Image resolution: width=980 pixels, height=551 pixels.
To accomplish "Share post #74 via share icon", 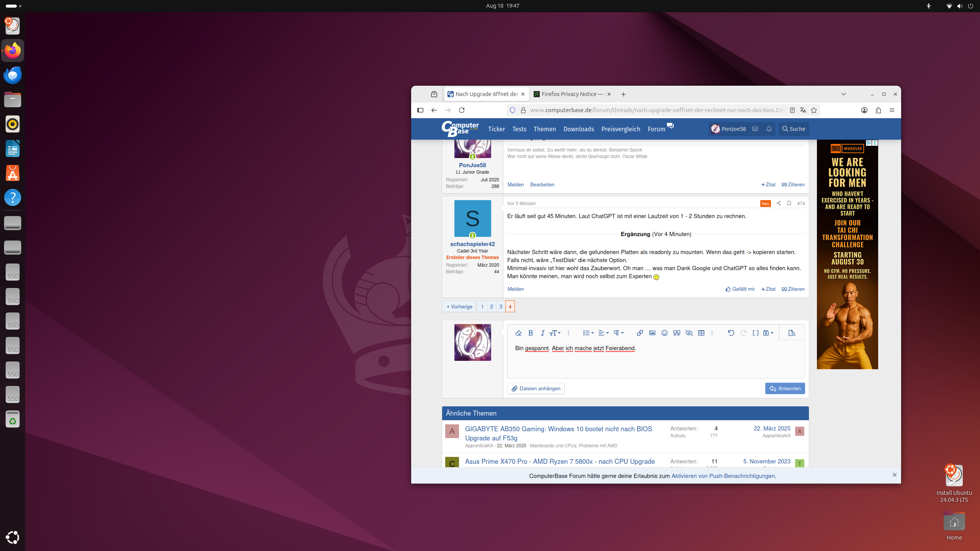I will [x=778, y=203].
